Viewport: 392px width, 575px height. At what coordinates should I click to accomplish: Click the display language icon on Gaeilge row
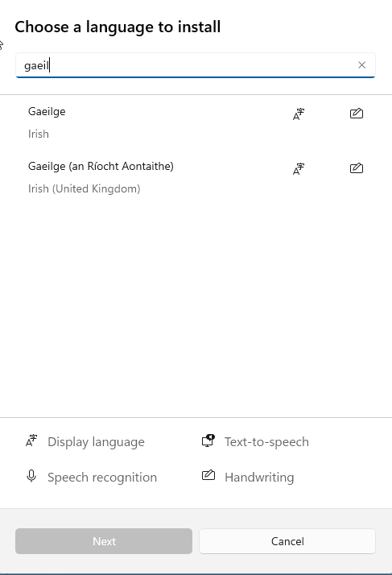299,114
